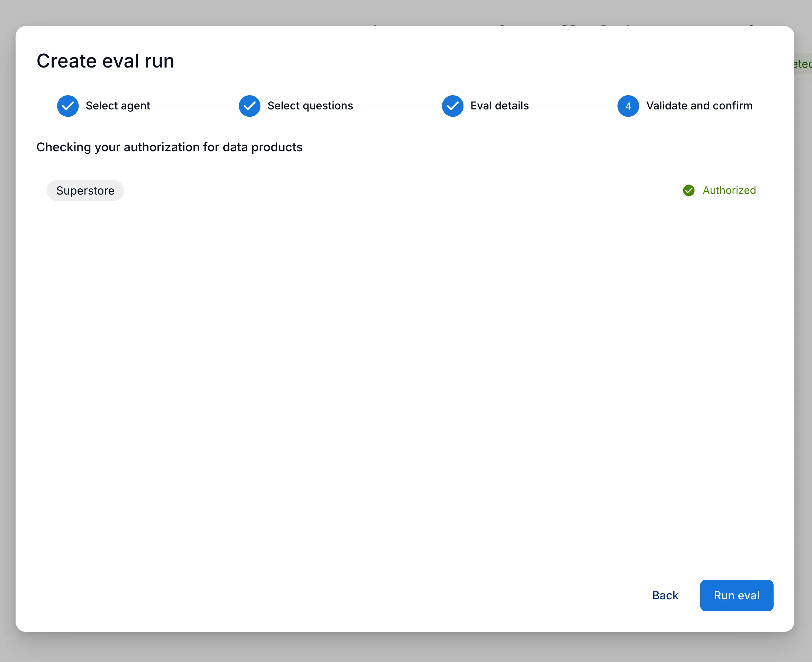Click the connector after Select agent step
The image size is (812, 662).
[194, 106]
